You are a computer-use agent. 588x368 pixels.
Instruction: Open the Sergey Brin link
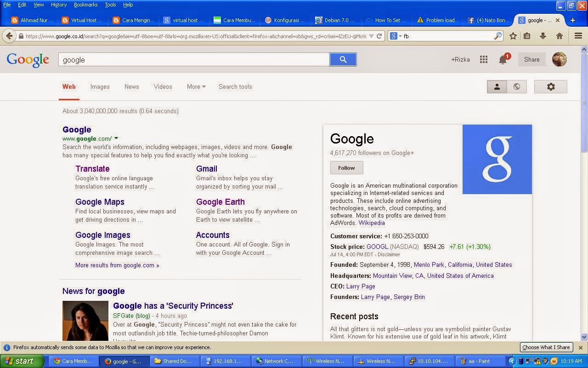click(409, 297)
